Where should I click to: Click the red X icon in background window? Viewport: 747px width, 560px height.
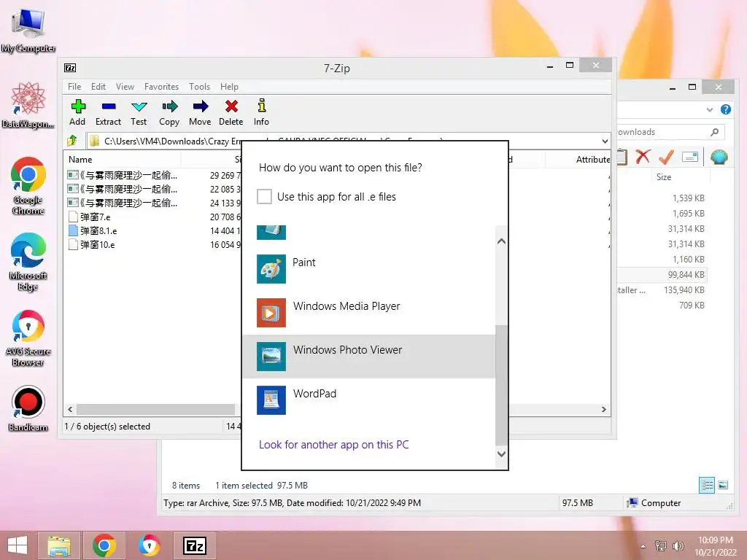pos(643,156)
